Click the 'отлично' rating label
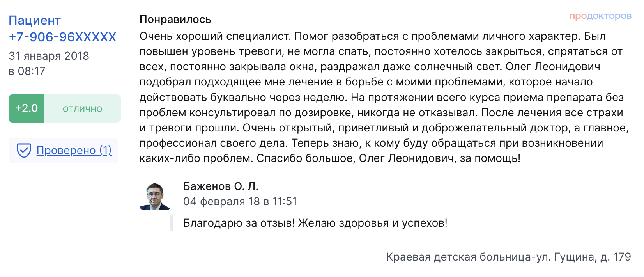644x277 pixels. (x=83, y=109)
